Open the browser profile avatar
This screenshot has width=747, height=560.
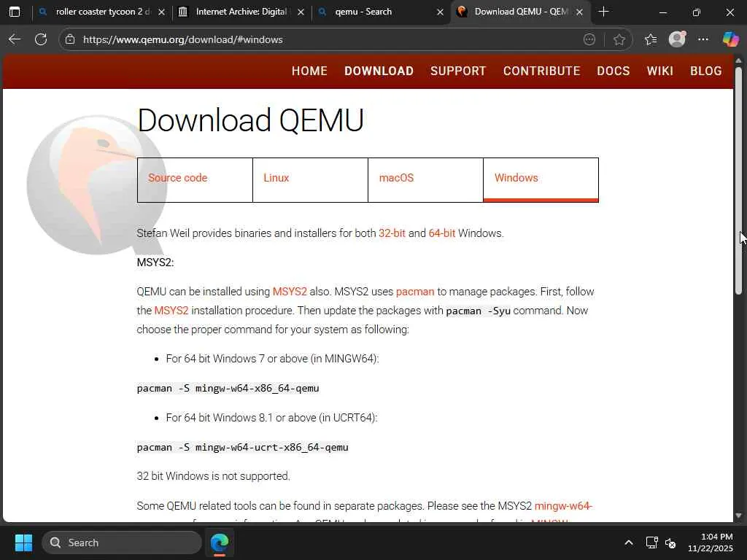[677, 39]
